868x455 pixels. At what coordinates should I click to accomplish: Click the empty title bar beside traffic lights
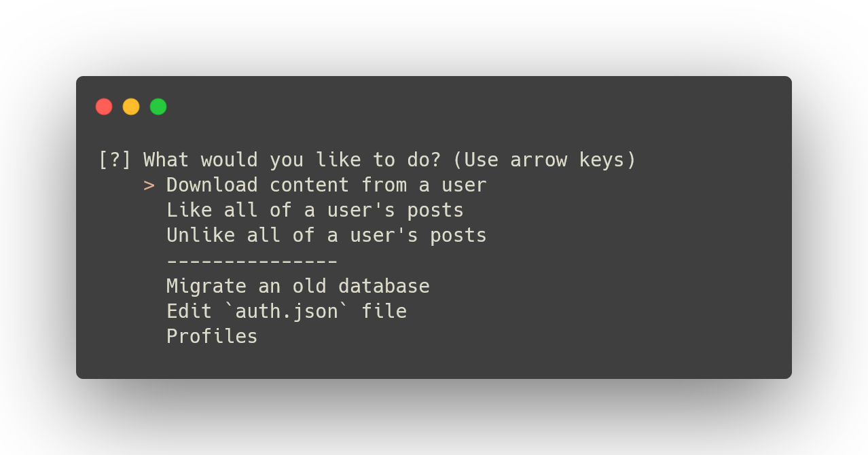[475, 107]
